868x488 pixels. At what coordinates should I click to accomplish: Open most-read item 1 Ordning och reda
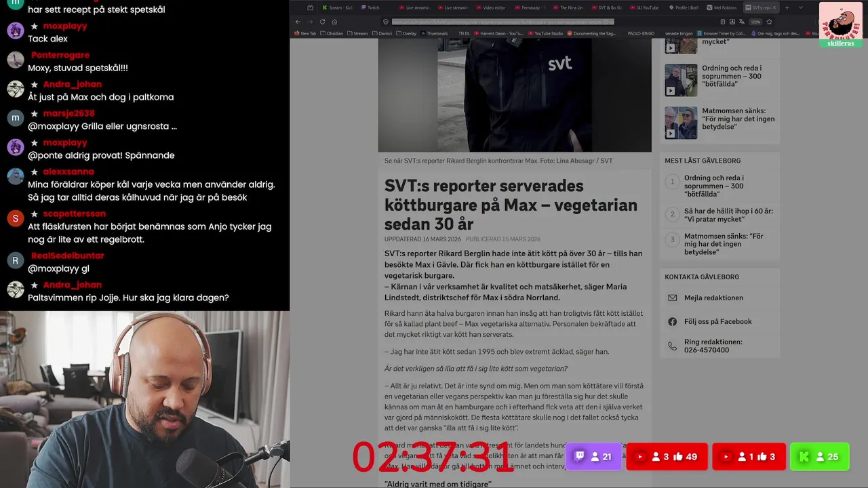713,186
